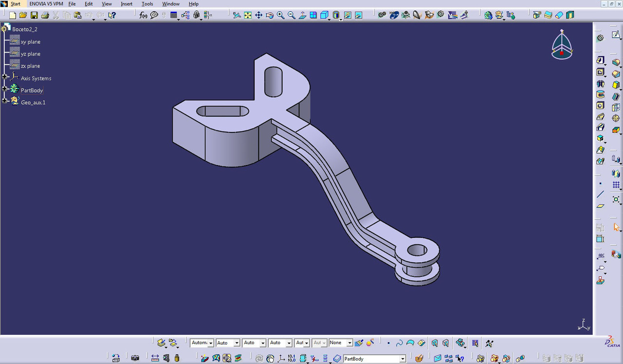Click the Isometric view cube icon
The height and width of the screenshot is (364, 623).
pos(324,15)
